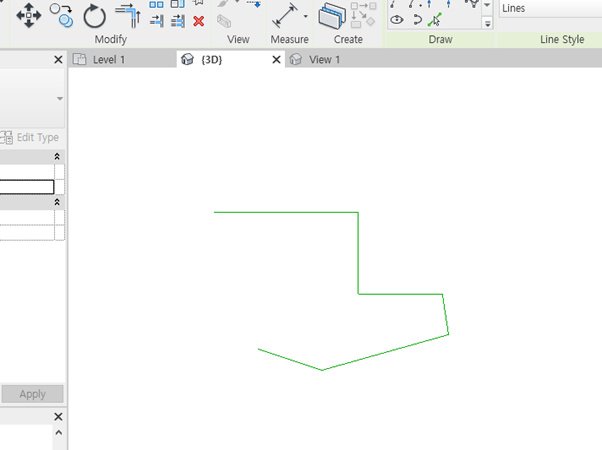Select the vertical green line segment
Viewport: 602px width, 450px height.
click(x=358, y=253)
